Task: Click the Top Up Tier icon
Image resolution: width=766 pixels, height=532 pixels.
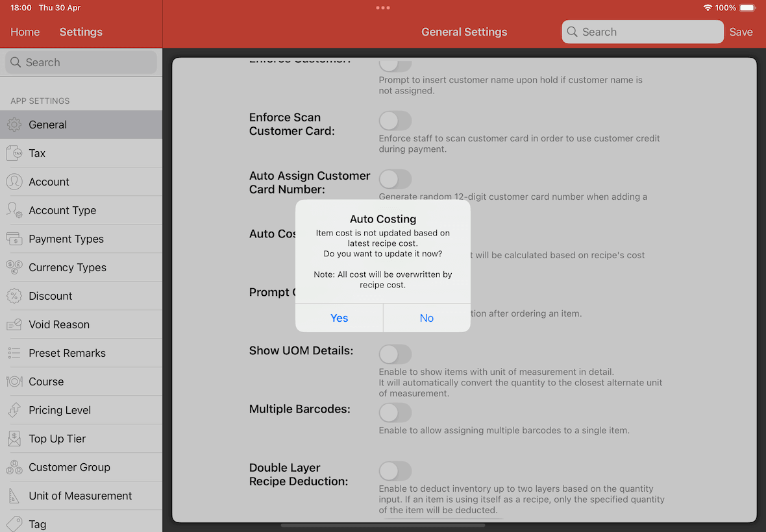Action: tap(14, 439)
